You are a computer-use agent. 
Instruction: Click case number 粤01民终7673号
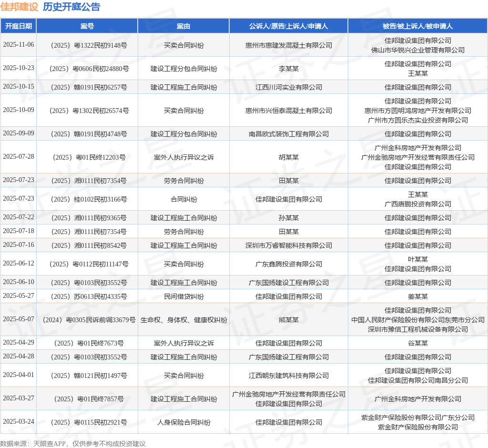click(89, 343)
